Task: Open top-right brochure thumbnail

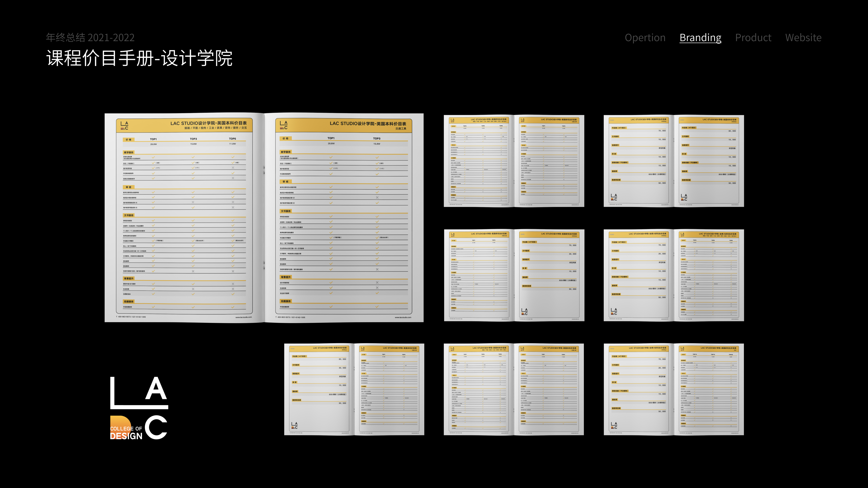Action: [x=674, y=161]
